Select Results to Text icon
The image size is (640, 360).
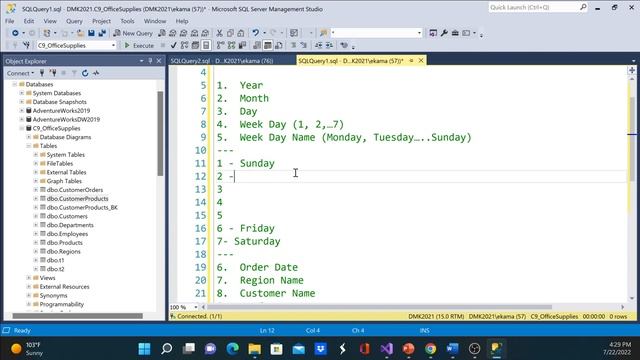(257, 45)
